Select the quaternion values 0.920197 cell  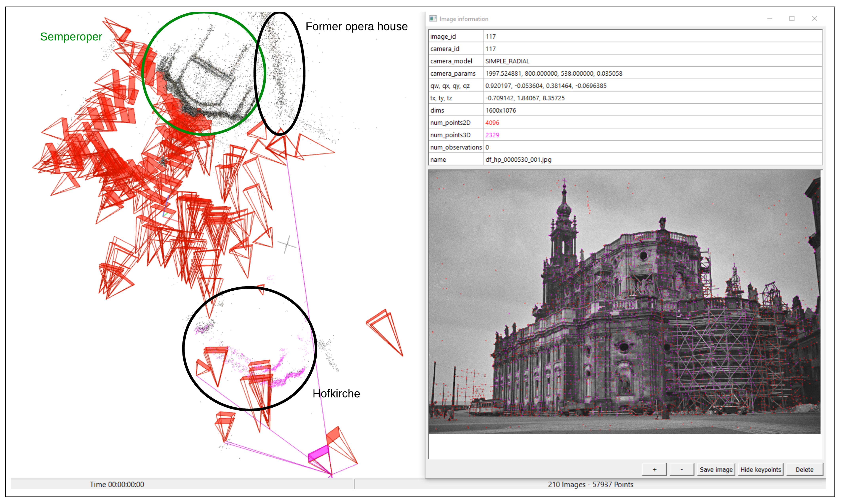click(x=653, y=86)
